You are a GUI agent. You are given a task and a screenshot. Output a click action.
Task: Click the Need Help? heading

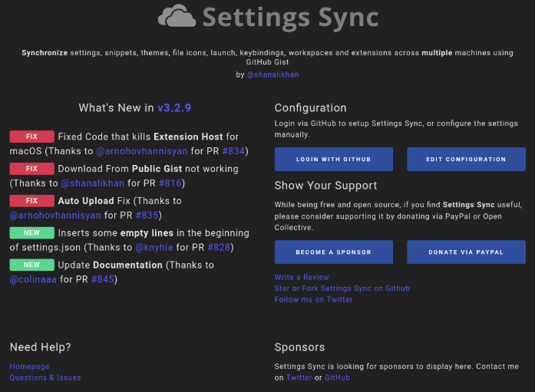click(40, 347)
